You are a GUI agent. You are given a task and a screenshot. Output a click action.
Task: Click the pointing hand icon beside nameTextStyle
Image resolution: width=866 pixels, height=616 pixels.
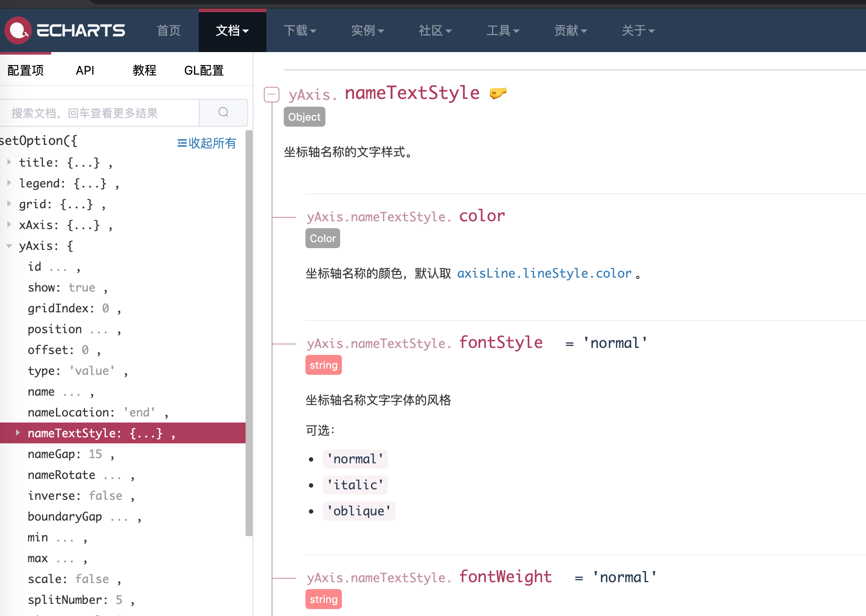pyautogui.click(x=498, y=93)
